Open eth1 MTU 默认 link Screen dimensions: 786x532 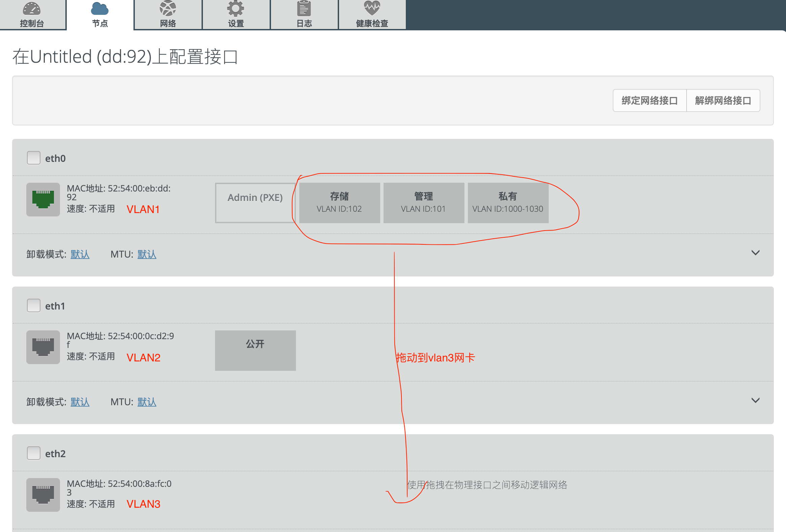click(x=147, y=402)
